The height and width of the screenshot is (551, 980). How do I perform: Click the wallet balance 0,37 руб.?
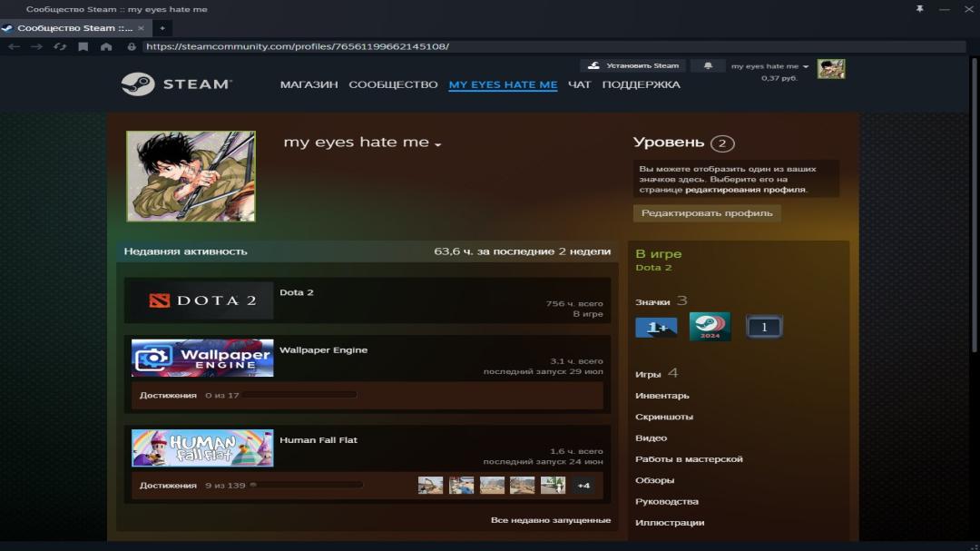(x=779, y=78)
